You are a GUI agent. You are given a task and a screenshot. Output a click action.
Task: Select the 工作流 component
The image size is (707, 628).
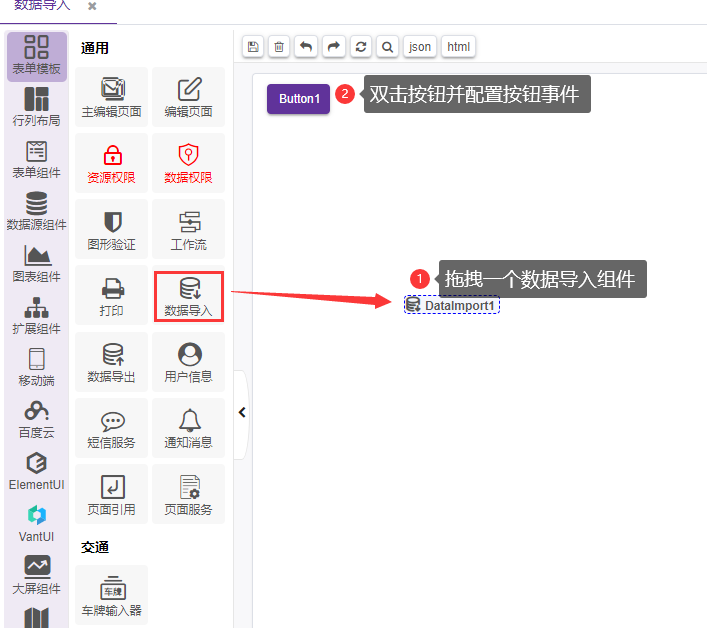coord(188,230)
